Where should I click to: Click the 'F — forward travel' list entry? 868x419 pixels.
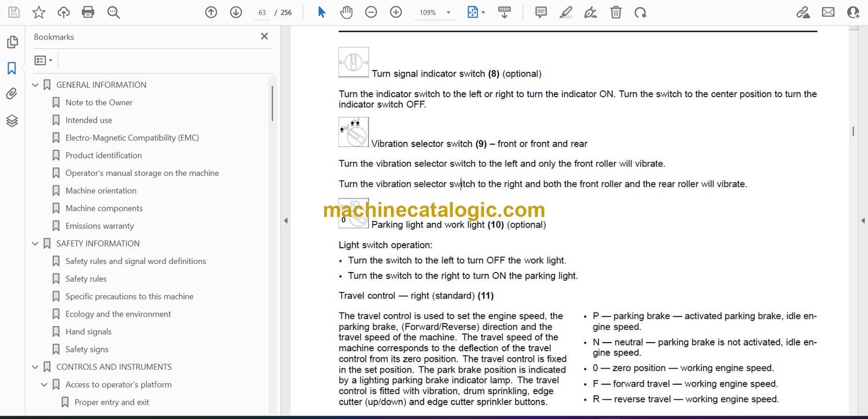(x=685, y=384)
